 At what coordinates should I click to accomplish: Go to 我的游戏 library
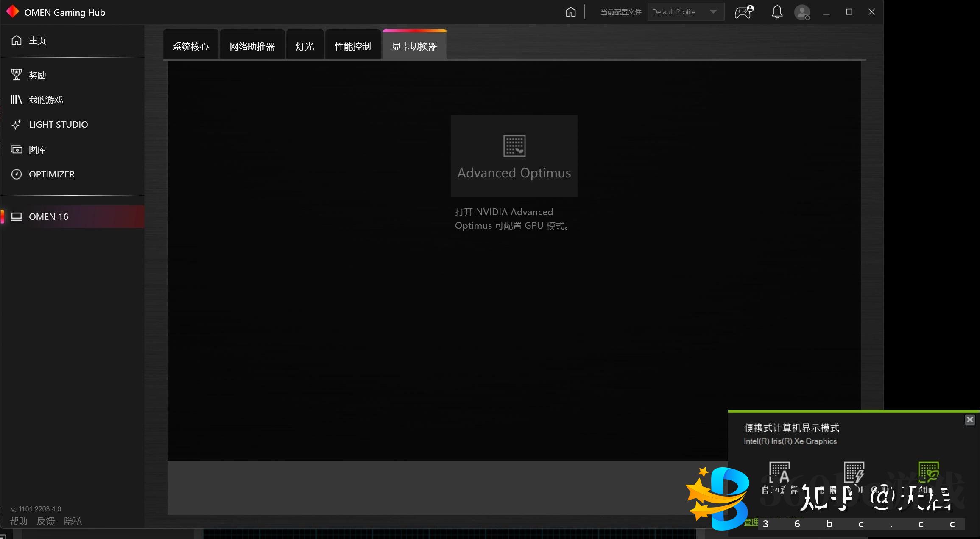point(45,100)
